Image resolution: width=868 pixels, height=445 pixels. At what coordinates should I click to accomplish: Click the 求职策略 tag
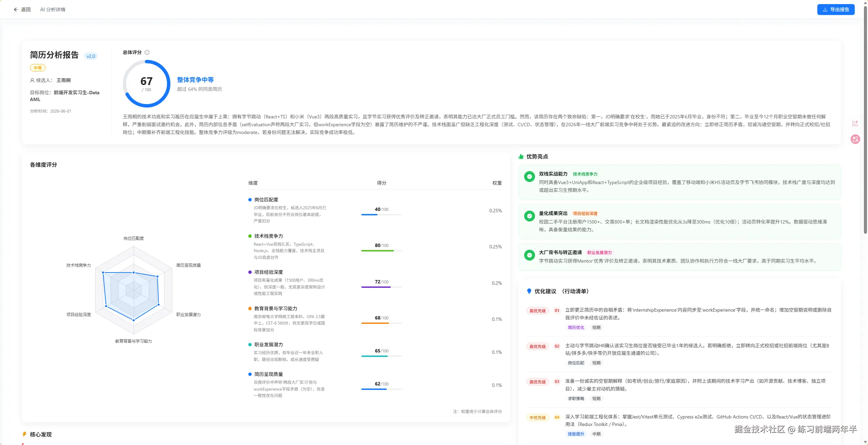click(x=576, y=399)
